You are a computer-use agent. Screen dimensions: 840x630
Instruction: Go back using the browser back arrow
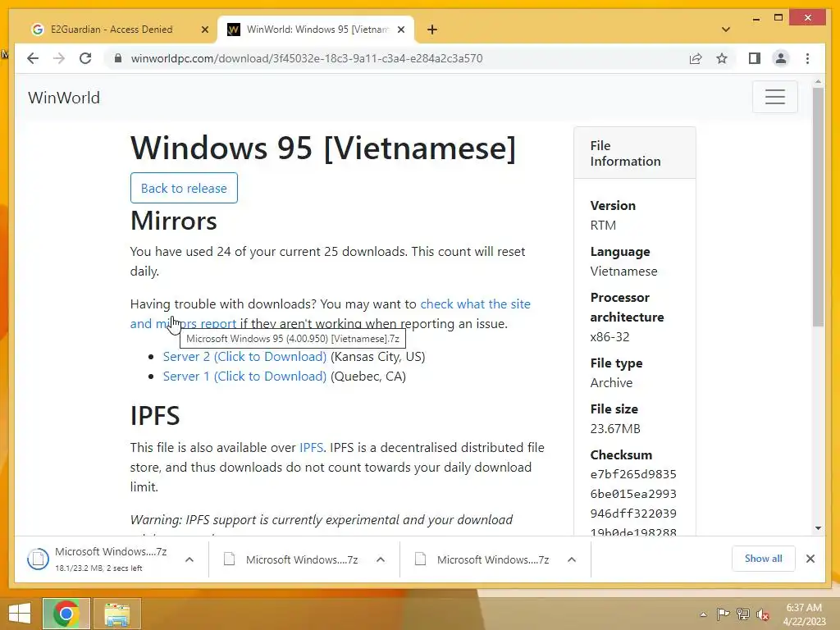point(33,58)
